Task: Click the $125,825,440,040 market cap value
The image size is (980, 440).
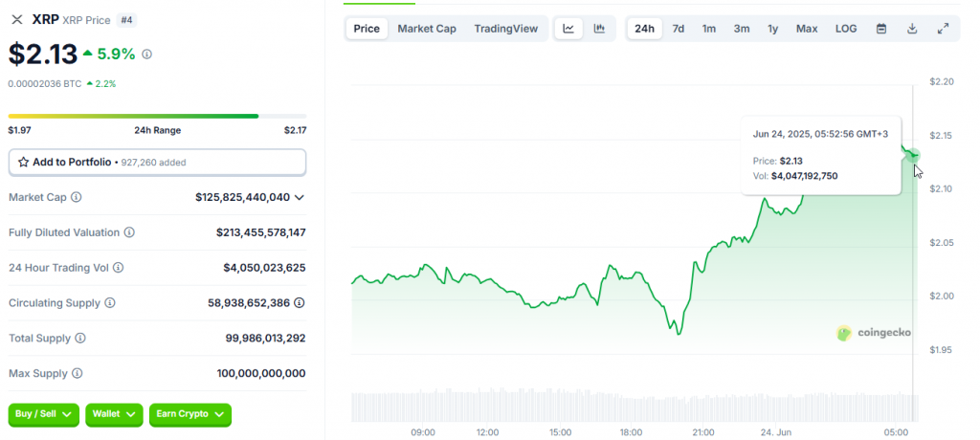Action: pos(242,197)
